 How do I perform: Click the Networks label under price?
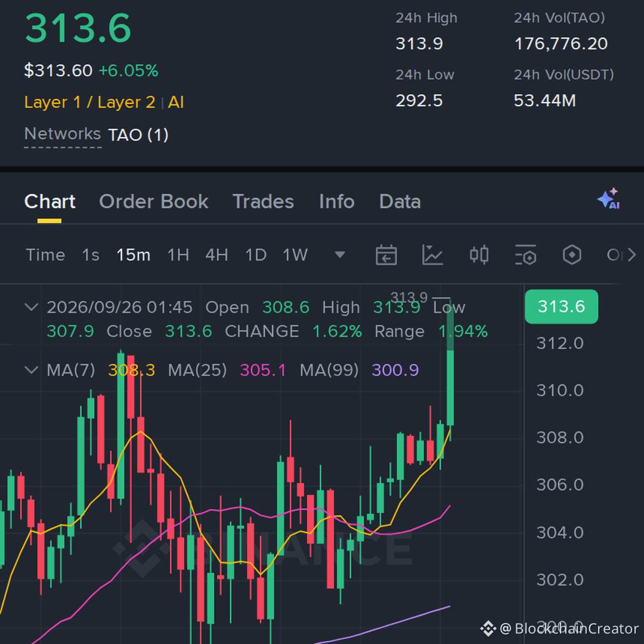63,134
